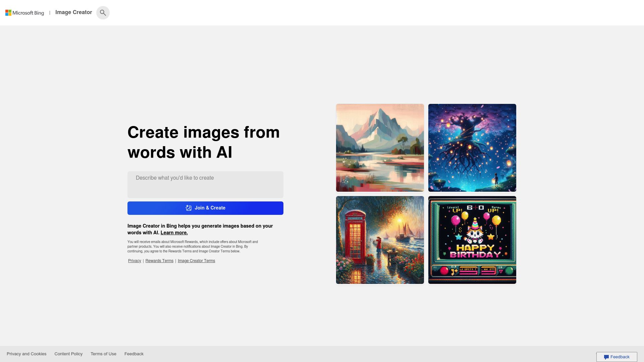Click Feedback in the footer bar
The width and height of the screenshot is (644, 362).
(134, 354)
